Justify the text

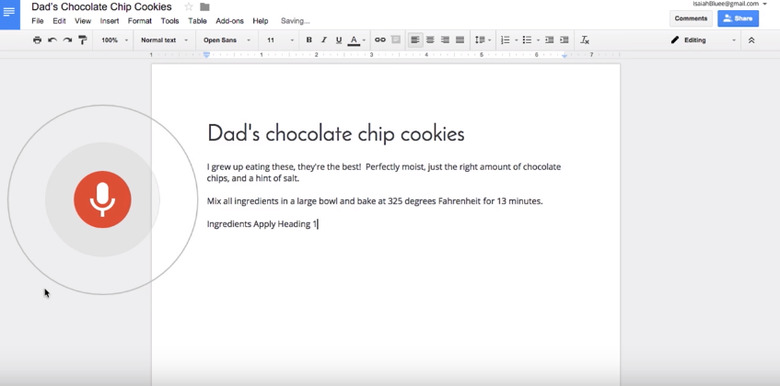(x=460, y=40)
